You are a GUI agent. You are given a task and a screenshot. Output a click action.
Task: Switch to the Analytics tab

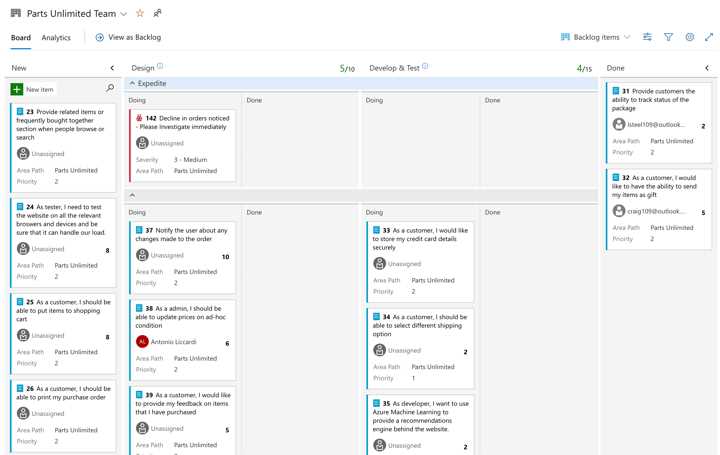pos(56,38)
